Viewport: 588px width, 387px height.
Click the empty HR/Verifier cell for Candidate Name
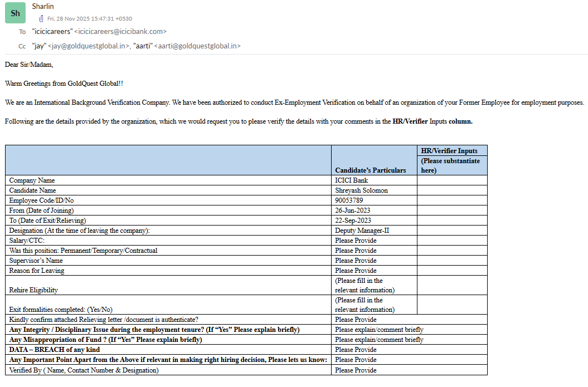tap(452, 190)
